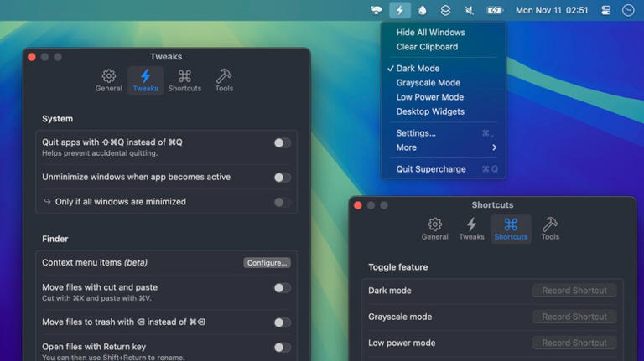Screen dimensions: 644x361
Task: Click the System section heading
Action: [x=58, y=119]
